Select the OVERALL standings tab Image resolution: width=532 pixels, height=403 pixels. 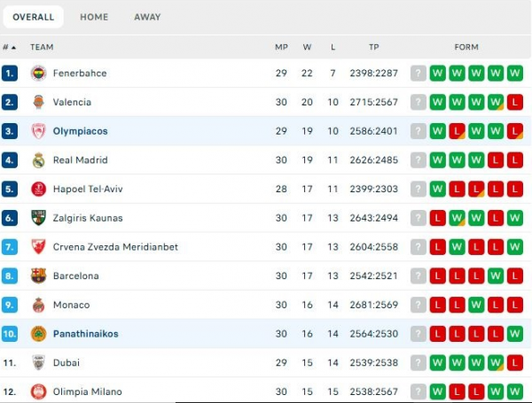point(34,17)
